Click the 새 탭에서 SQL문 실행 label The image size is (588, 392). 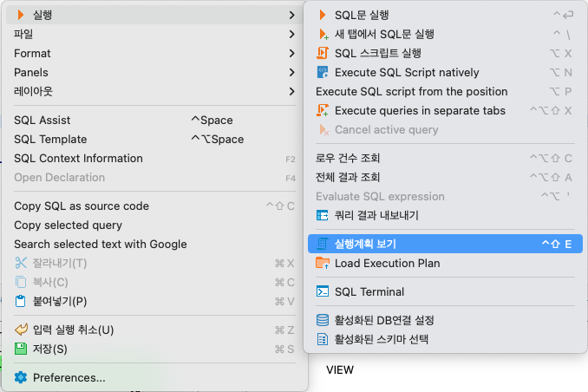click(x=384, y=34)
